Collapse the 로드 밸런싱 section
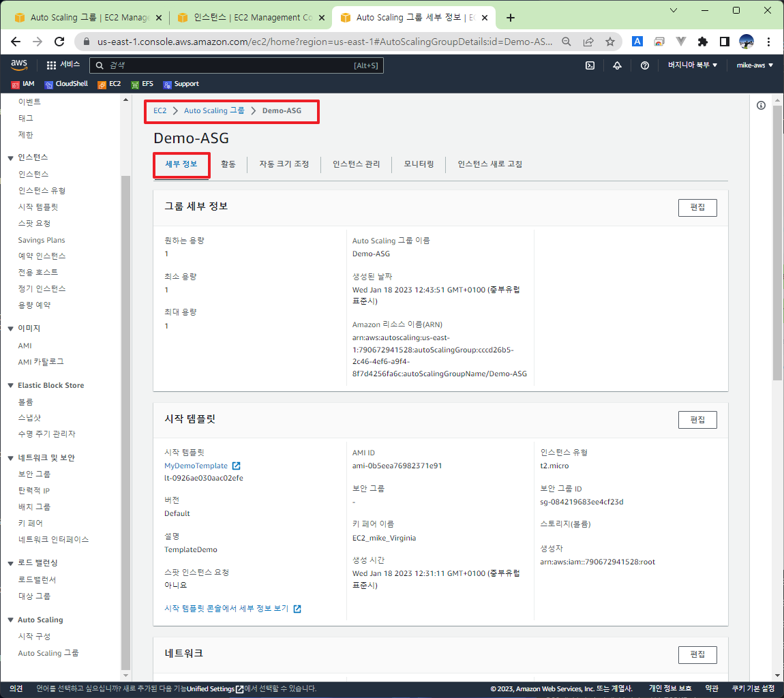Viewport: 784px width, 698px height. 10,564
